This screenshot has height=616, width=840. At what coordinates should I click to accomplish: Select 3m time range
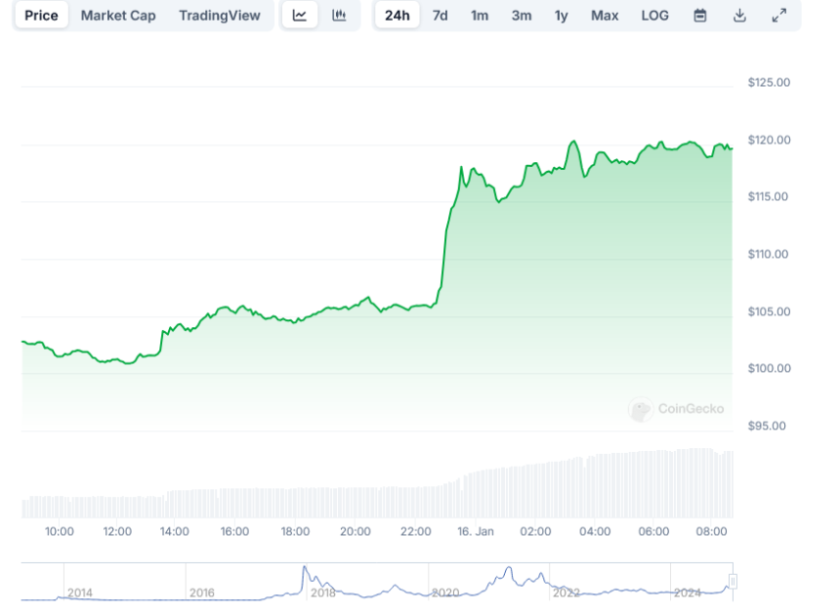(522, 16)
